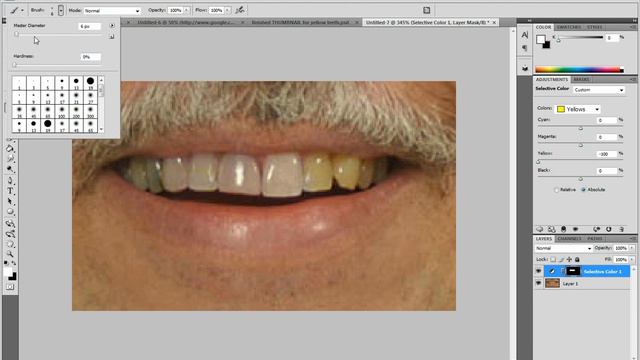Open the Untitled-6 document tab
This screenshot has height=360, width=640.
click(186, 22)
